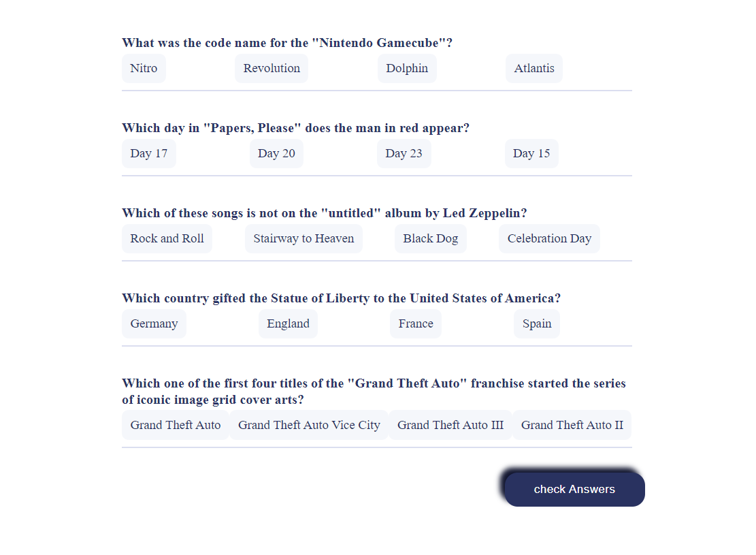Screen dimensions: 756x555
Task: Pick "Day 20" in the second question
Action: 276,153
